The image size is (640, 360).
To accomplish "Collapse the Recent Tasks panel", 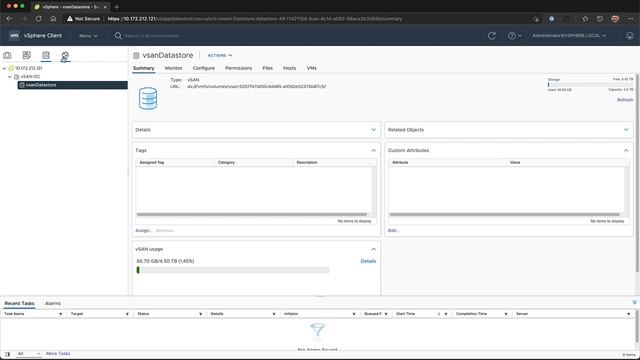I will tap(634, 302).
